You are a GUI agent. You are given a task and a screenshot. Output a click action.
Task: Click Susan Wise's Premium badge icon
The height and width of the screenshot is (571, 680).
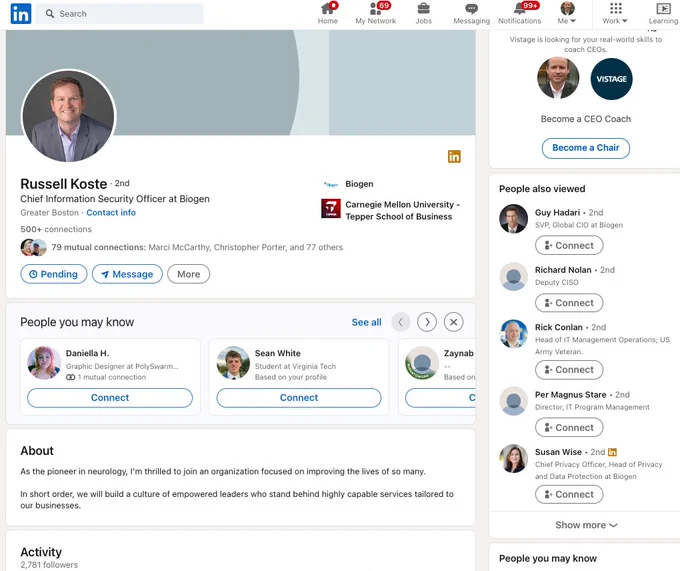[612, 452]
